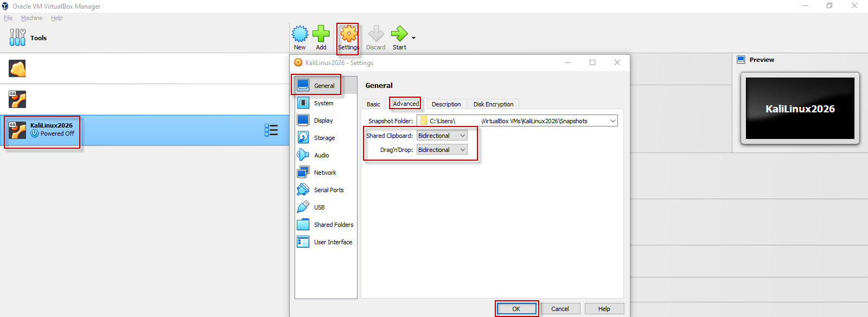Open the Storage settings category
The image size is (868, 317).
click(325, 138)
